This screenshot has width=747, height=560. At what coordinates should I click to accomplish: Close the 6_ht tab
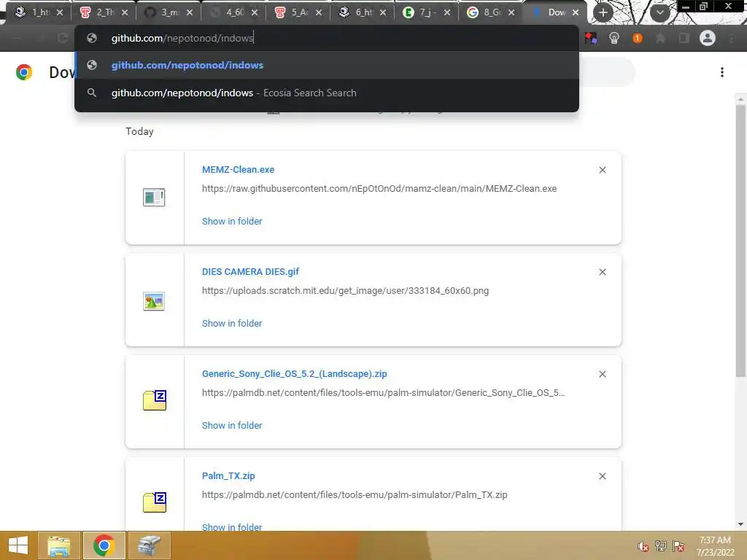click(x=383, y=12)
